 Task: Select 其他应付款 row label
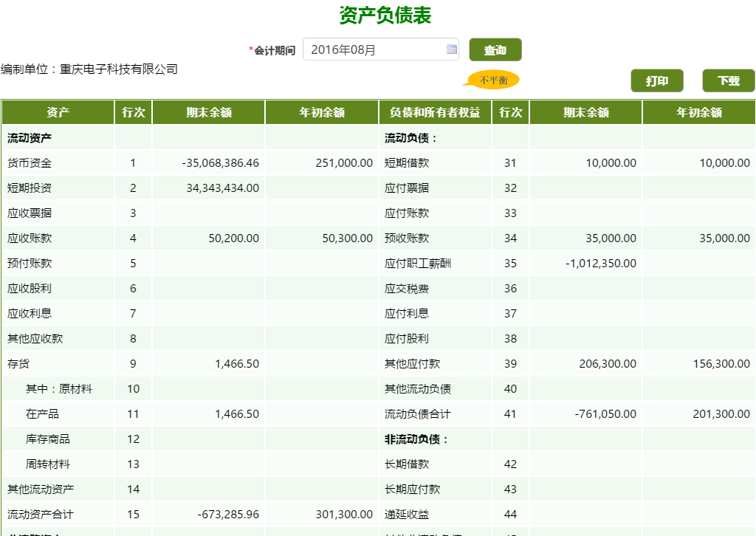pos(412,363)
